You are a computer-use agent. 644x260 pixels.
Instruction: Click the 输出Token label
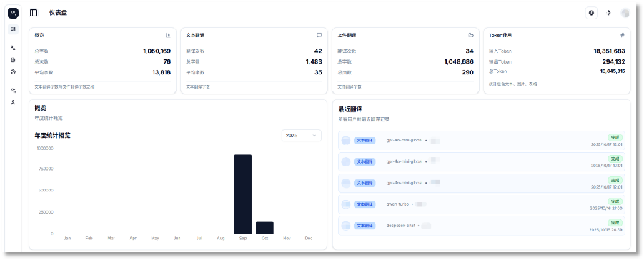coord(500,61)
